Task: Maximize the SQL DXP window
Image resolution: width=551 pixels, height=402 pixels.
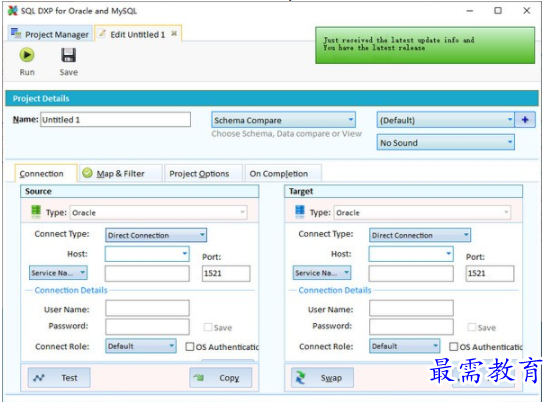Action: (x=498, y=11)
